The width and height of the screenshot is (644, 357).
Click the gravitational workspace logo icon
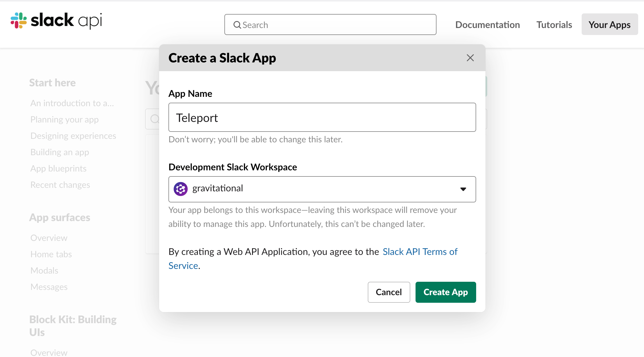pyautogui.click(x=181, y=189)
